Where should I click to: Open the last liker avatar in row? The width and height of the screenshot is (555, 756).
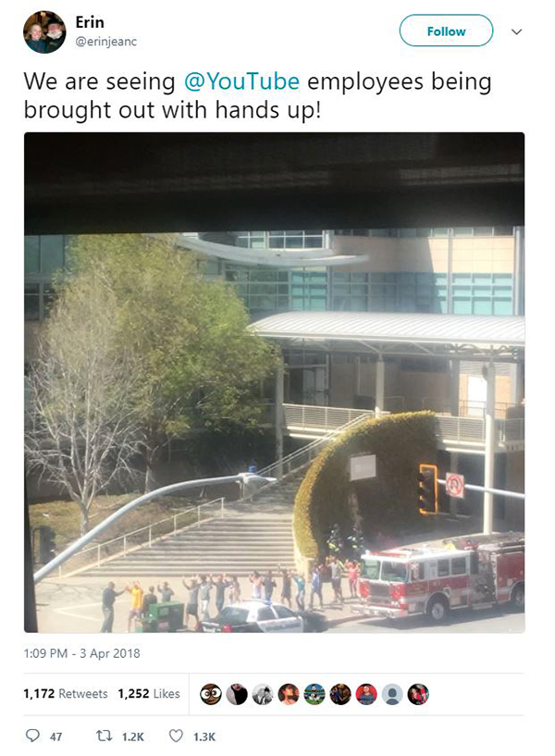point(418,694)
